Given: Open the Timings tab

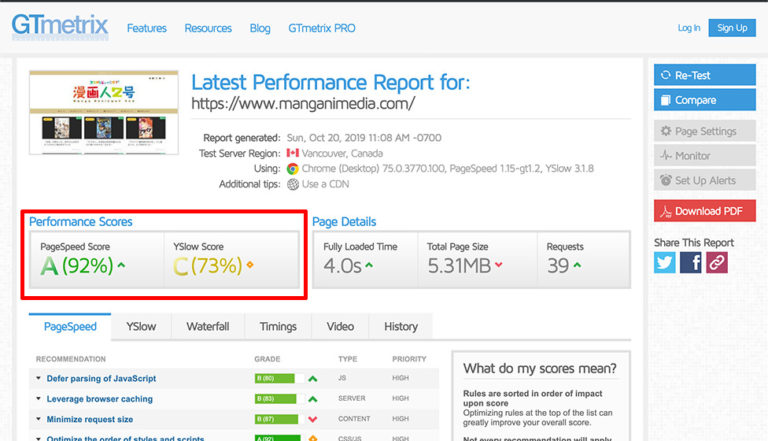Looking at the screenshot, I should click(x=278, y=327).
